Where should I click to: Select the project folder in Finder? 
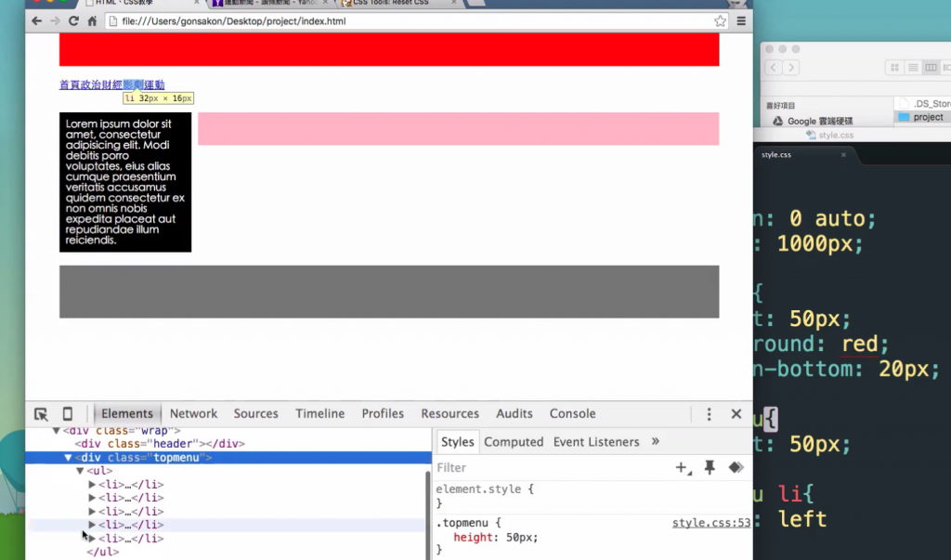[x=921, y=117]
